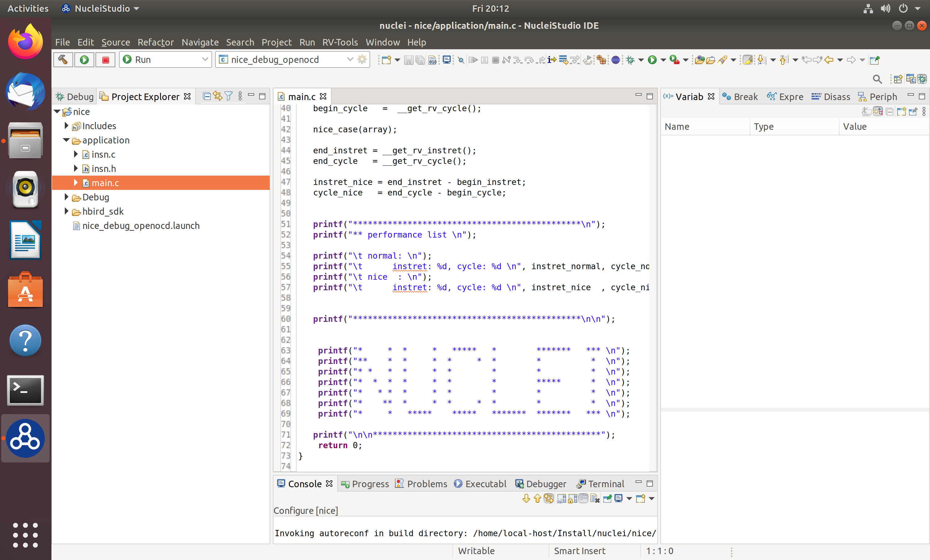Click the green bug Debug icon
This screenshot has width=930, height=560.
(x=630, y=60)
